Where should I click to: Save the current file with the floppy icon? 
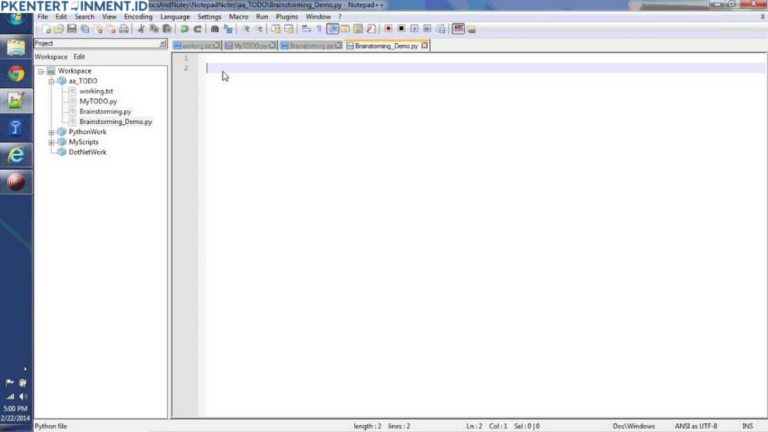coord(72,29)
